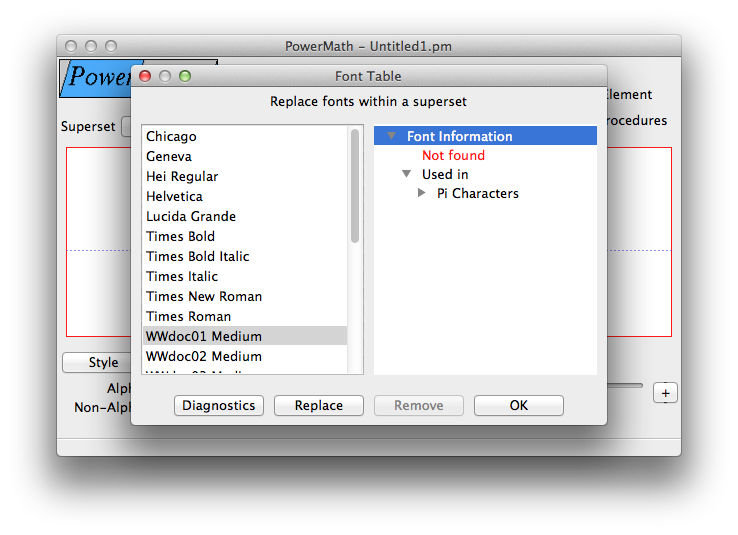Select Helvetica font entry
Screen dimensions: 738x535
point(245,196)
